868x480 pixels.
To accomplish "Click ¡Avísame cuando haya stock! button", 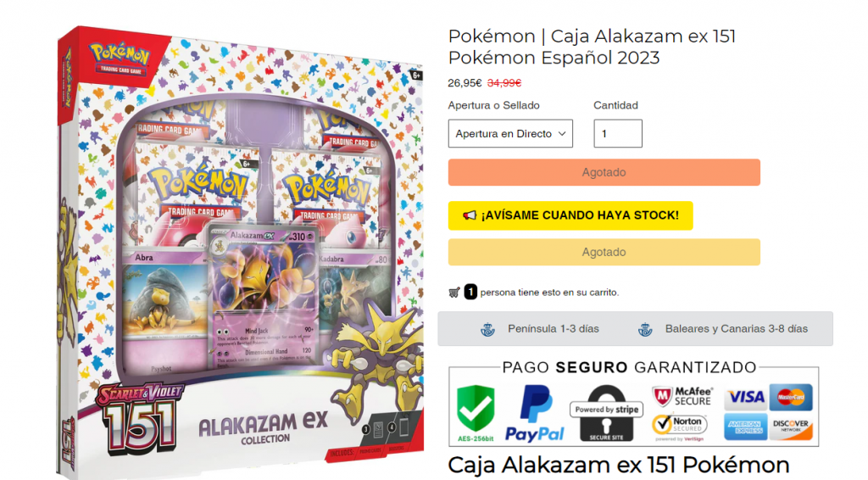I will click(x=570, y=215).
